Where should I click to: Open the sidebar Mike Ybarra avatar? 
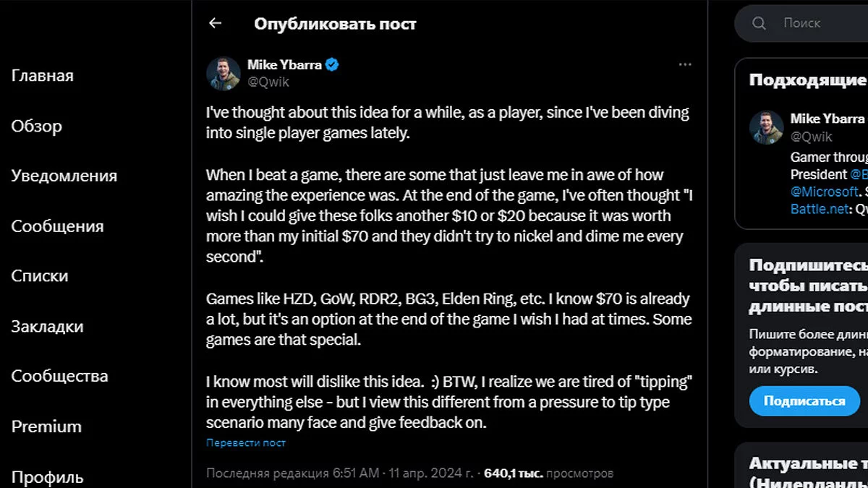pos(767,127)
